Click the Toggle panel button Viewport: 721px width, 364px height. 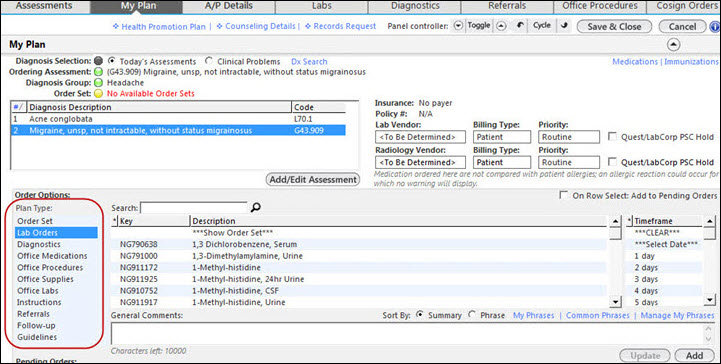coord(479,26)
